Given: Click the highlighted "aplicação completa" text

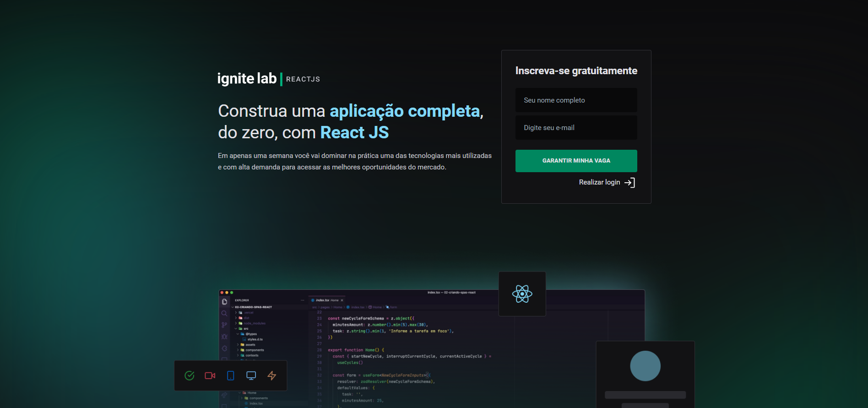Looking at the screenshot, I should [x=405, y=111].
